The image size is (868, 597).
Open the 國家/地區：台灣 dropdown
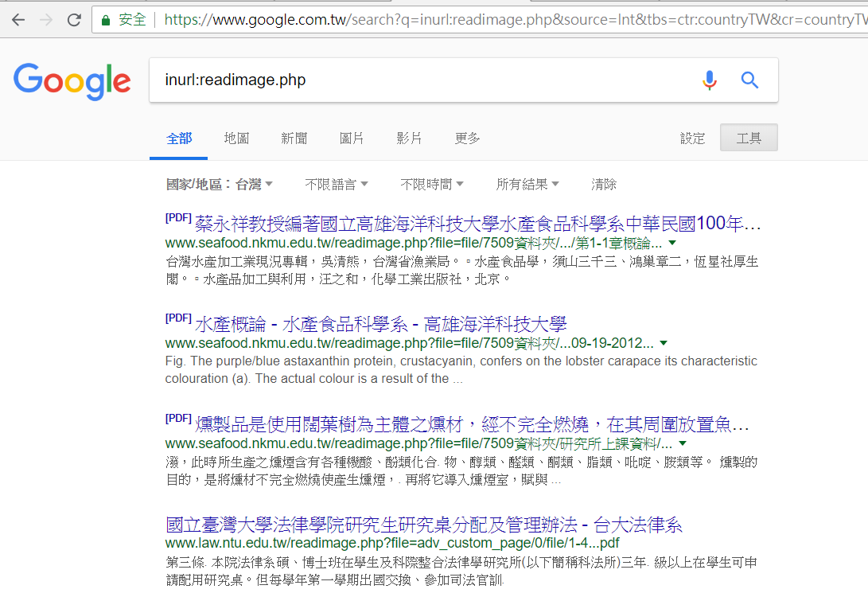[x=220, y=185]
